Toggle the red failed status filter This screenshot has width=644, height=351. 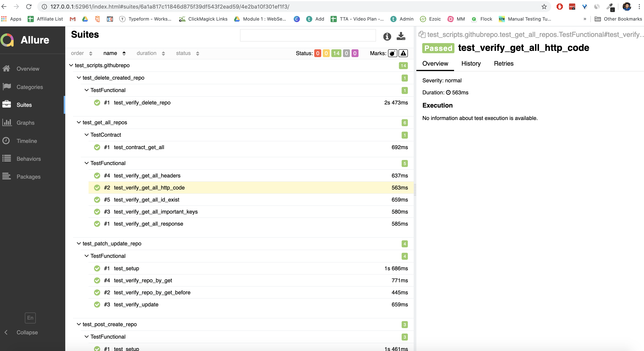point(318,53)
